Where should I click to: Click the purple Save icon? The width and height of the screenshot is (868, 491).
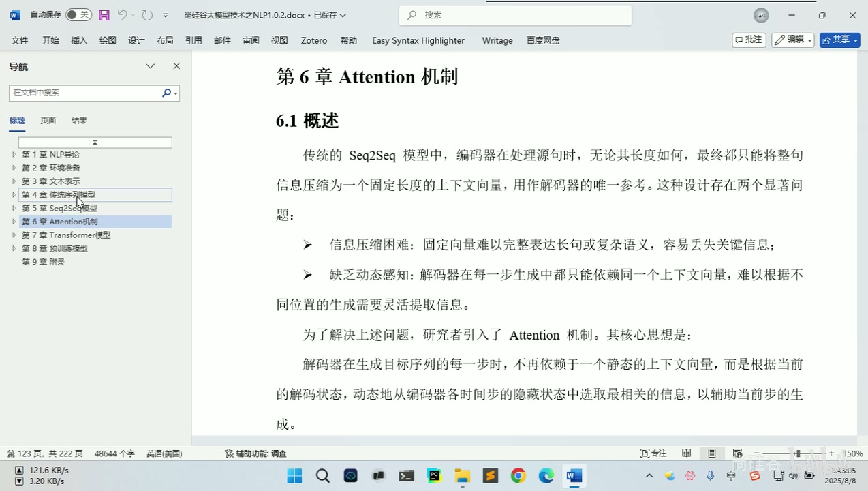coord(104,15)
